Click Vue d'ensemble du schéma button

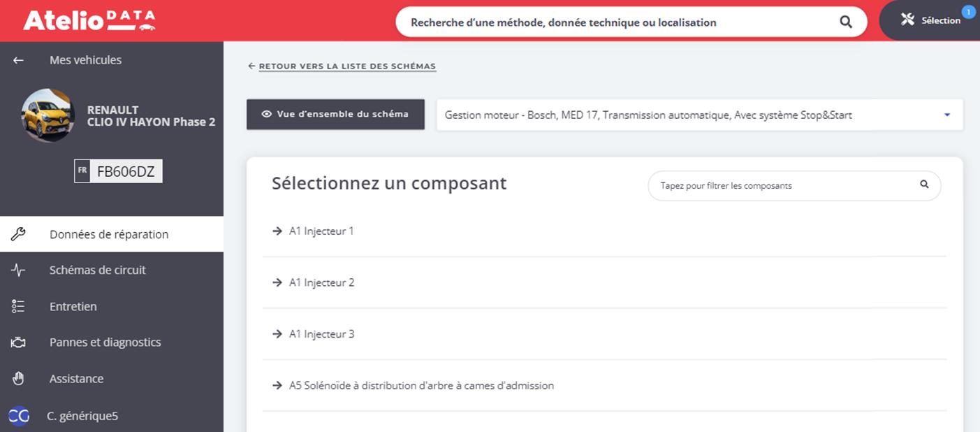click(335, 114)
